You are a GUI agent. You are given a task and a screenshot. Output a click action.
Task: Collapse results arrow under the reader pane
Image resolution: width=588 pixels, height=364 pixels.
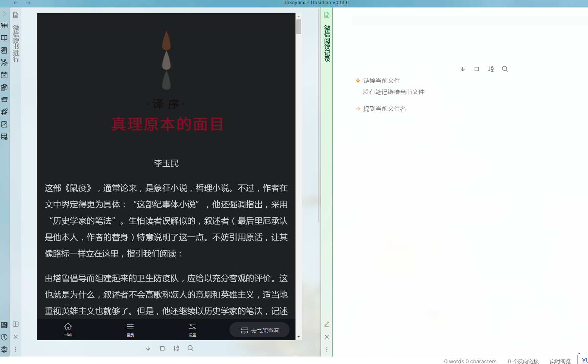(148, 348)
